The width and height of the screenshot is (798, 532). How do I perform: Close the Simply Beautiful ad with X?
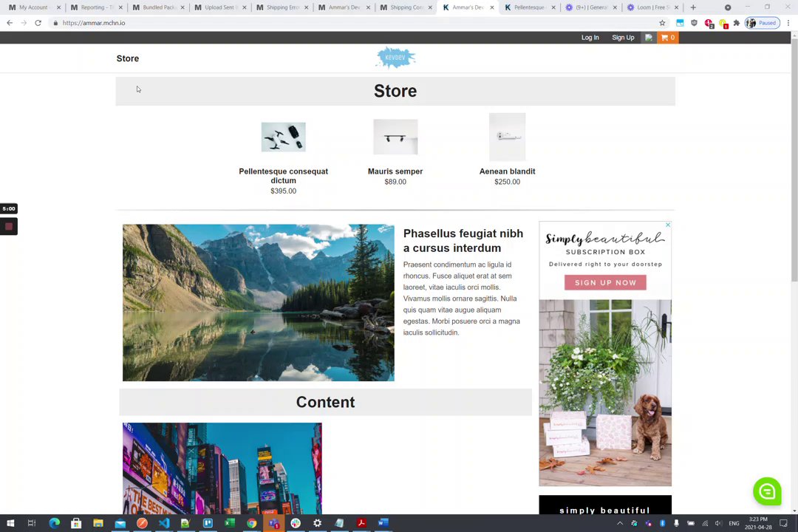point(668,225)
